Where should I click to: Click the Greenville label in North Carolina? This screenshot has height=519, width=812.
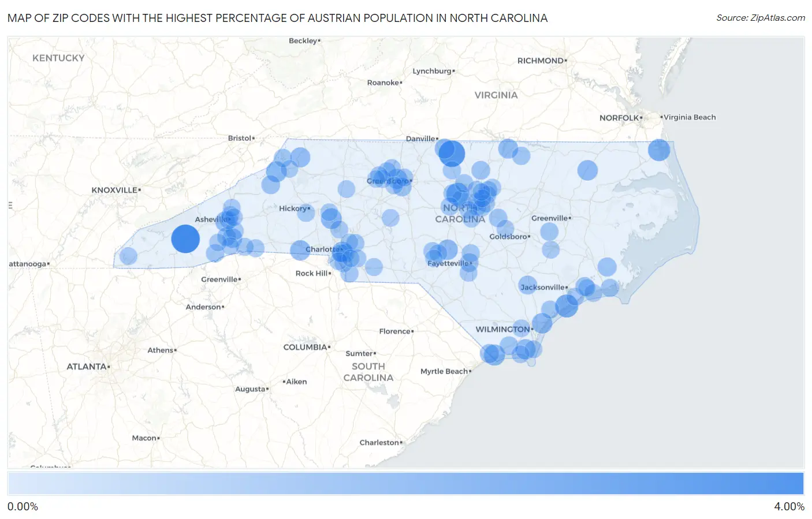(x=549, y=218)
